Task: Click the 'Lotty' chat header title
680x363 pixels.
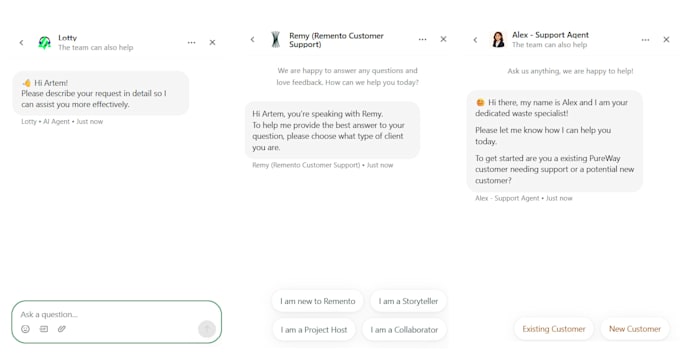Action: click(x=67, y=38)
